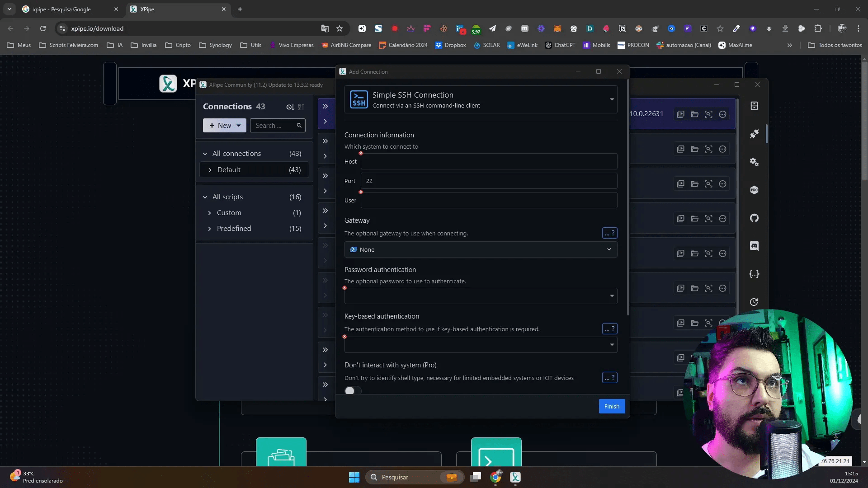This screenshot has height=488, width=868.
Task: Click the Finish button
Action: tap(612, 406)
